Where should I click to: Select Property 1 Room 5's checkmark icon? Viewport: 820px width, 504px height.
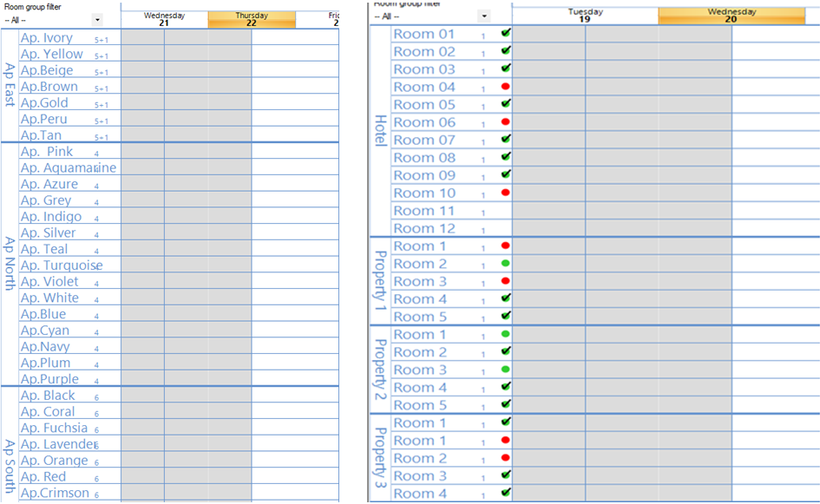[x=506, y=316]
